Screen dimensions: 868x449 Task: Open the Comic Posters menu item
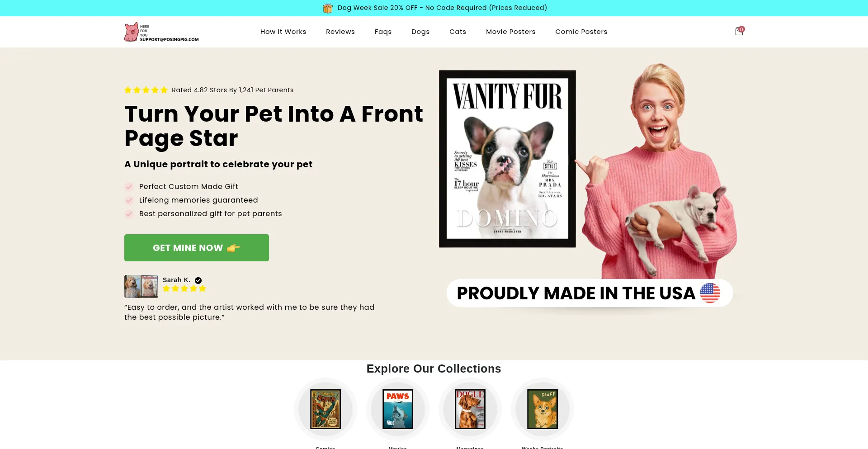581,32
